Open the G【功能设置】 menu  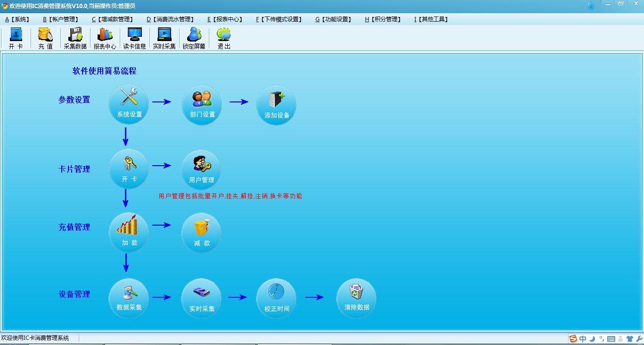pyautogui.click(x=334, y=19)
